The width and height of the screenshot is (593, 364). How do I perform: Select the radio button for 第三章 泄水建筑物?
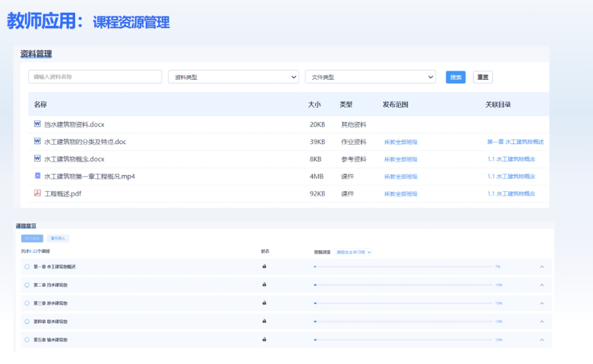tap(27, 303)
